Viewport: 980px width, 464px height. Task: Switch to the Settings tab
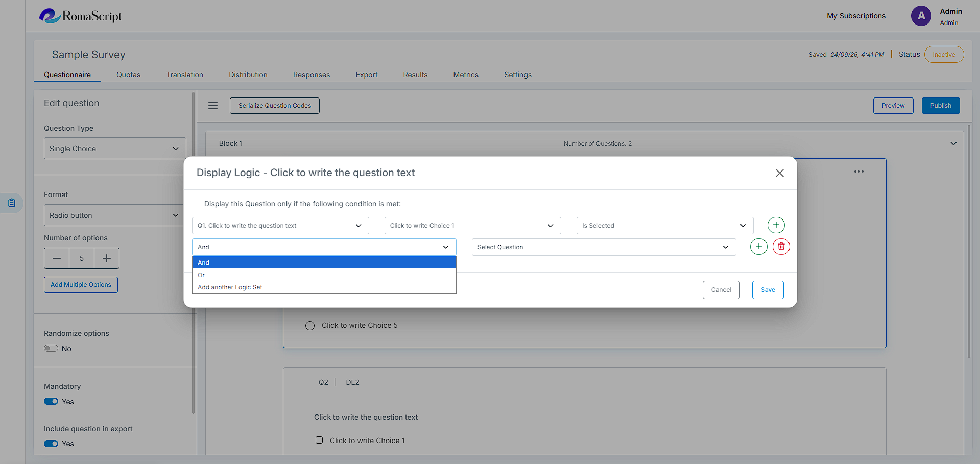tap(518, 75)
